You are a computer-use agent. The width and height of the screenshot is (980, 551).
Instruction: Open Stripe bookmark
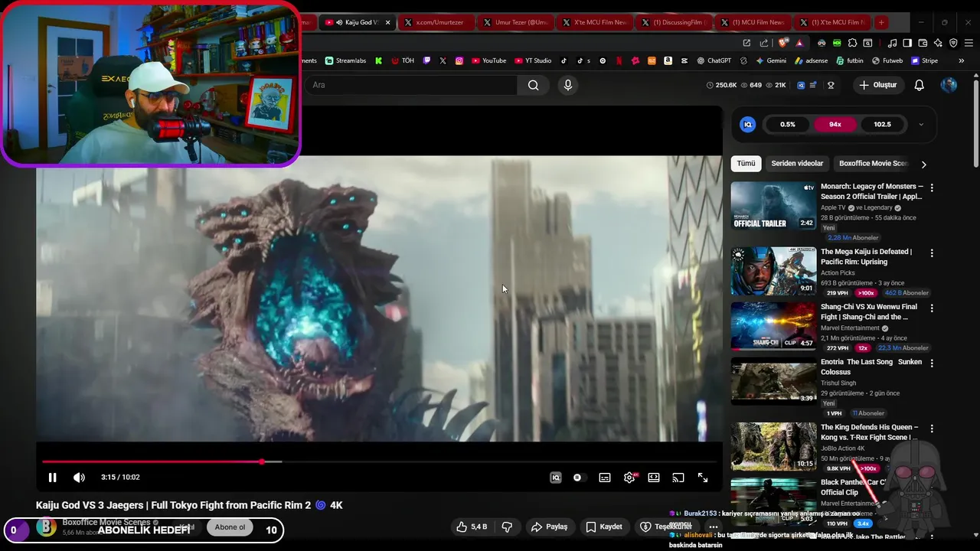[924, 60]
